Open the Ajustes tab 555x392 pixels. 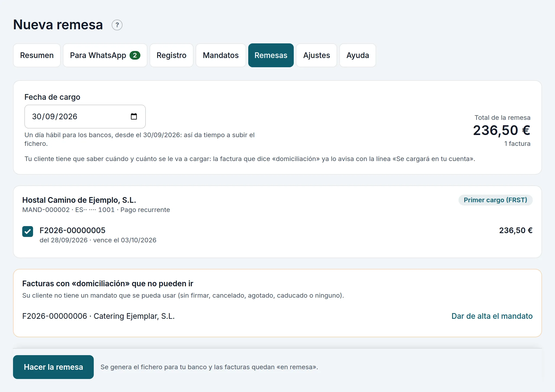pyautogui.click(x=317, y=55)
